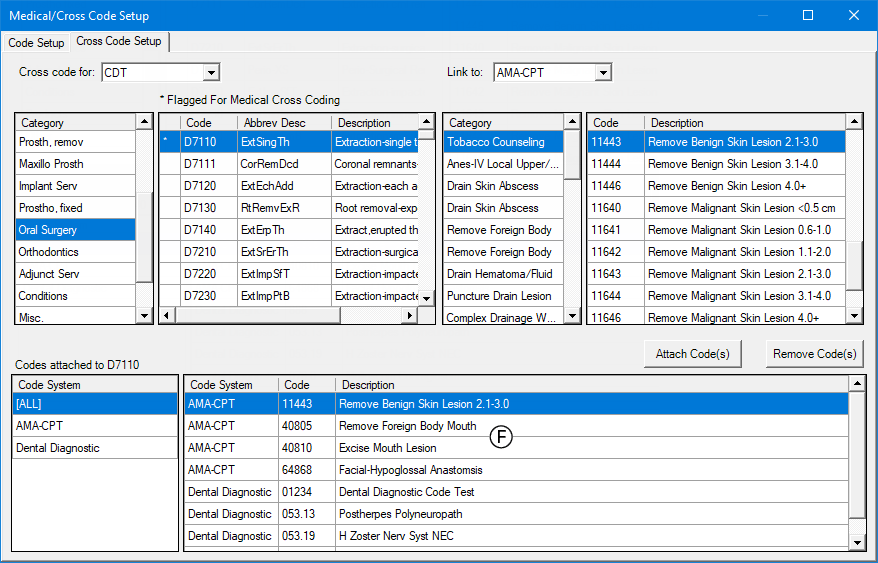Close the Medical/Cross Code Setup window

(x=853, y=15)
